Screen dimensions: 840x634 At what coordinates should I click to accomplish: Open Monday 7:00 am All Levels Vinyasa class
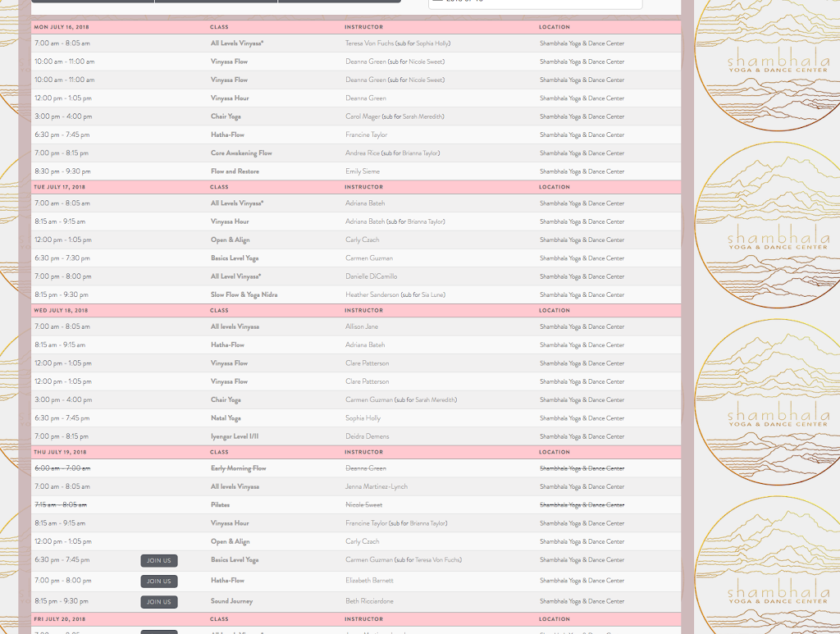coord(237,43)
